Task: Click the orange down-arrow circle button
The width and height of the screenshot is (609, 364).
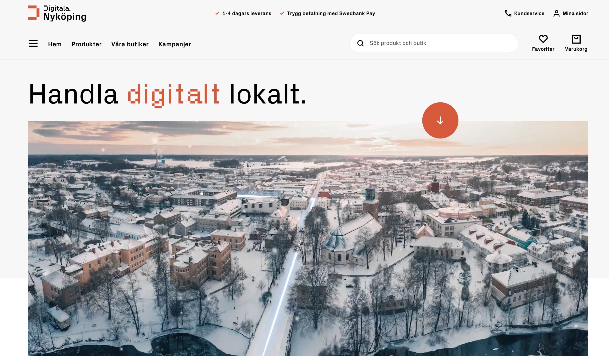Action: pos(440,120)
